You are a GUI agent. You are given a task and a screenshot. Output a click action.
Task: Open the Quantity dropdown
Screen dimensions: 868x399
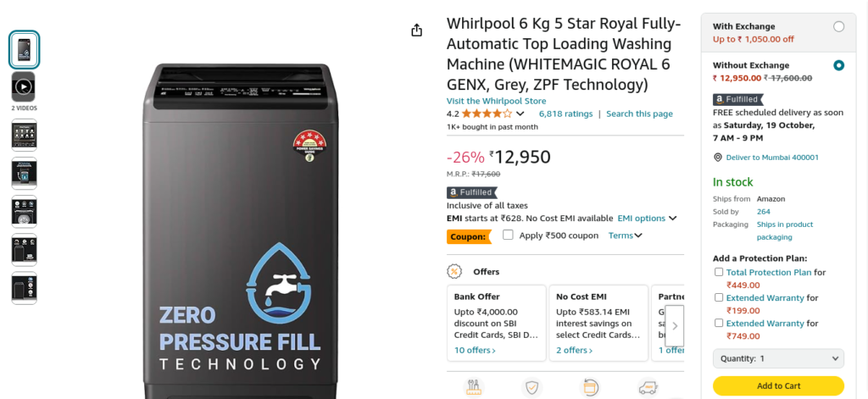[x=778, y=358]
